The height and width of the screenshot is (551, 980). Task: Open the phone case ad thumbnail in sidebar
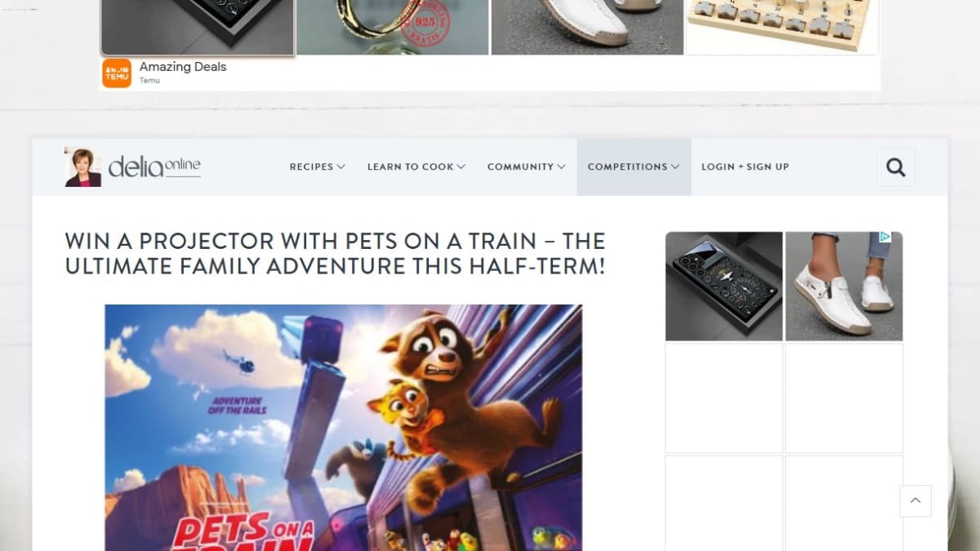point(724,287)
